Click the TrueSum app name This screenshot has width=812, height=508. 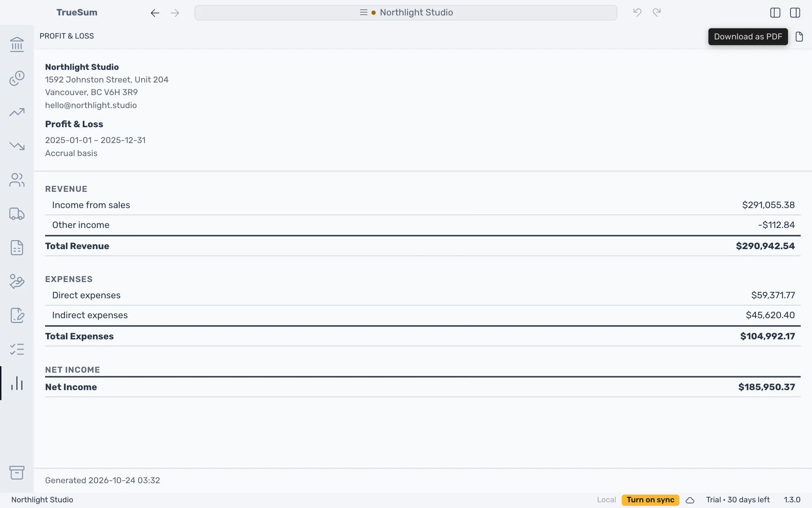[77, 13]
